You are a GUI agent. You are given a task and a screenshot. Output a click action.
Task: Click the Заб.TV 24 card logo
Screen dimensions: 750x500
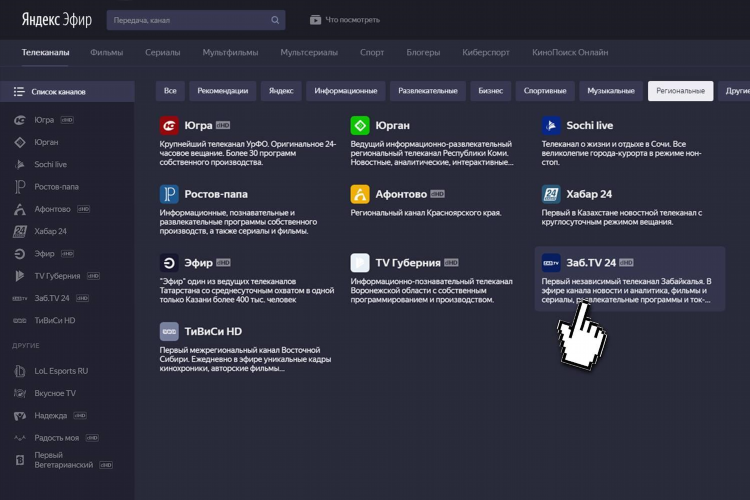pos(551,263)
